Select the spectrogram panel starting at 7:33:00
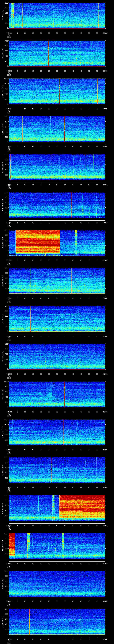 [57, 91]
